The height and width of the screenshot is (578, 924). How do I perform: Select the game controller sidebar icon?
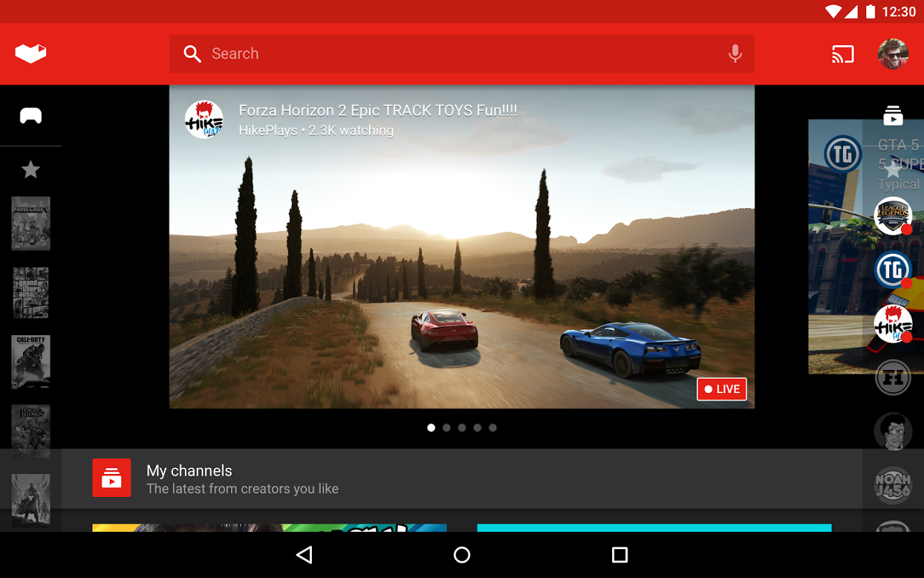(31, 116)
